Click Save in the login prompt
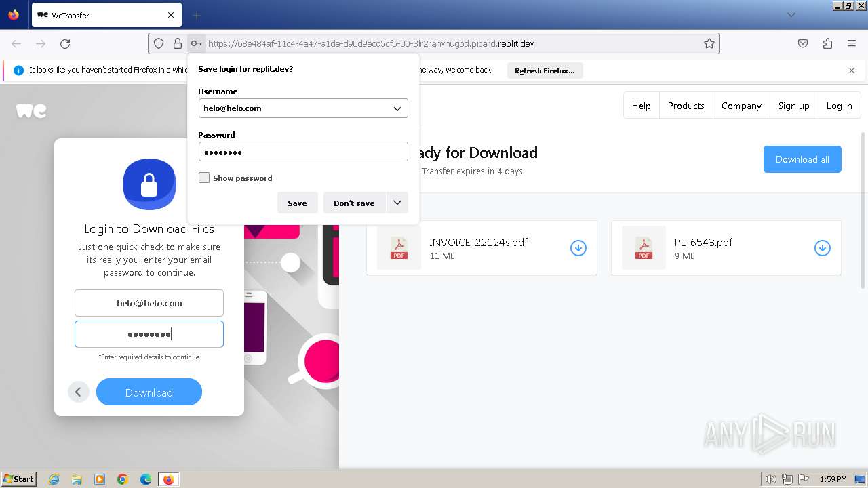Image resolution: width=868 pixels, height=488 pixels. click(297, 203)
